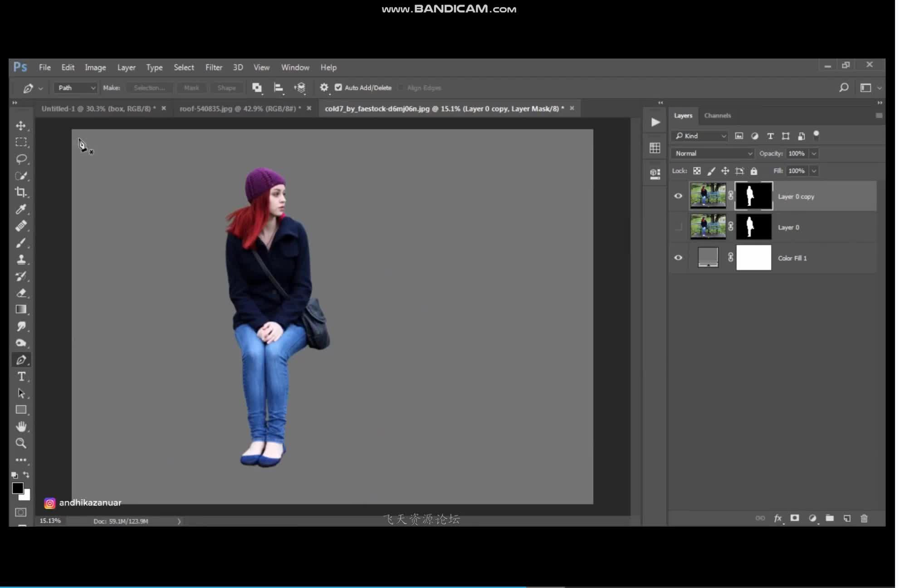900x588 pixels.
Task: Enable Auto Add/Delete checkbox
Action: click(x=338, y=87)
